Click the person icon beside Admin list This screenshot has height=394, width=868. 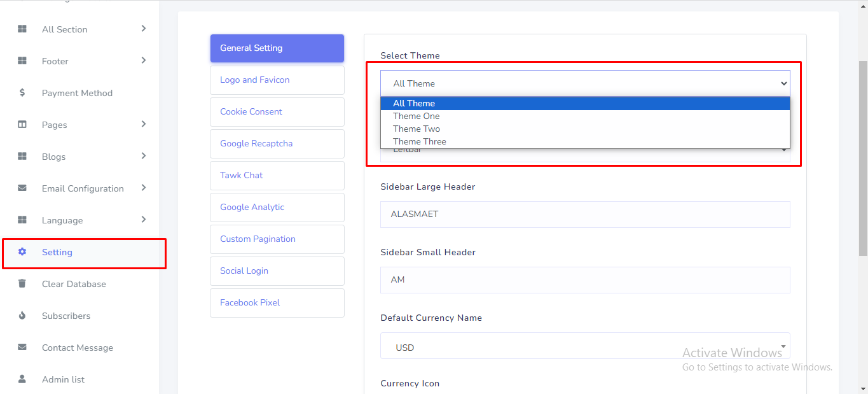(22, 379)
